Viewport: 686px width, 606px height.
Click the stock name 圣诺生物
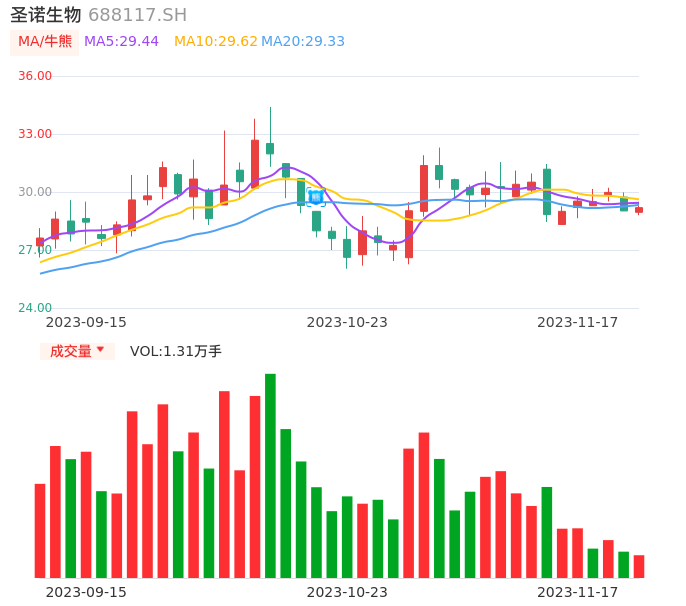click(46, 15)
